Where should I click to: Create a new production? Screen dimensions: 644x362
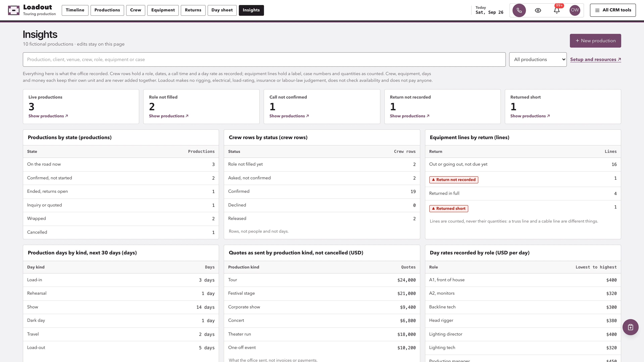pyautogui.click(x=595, y=41)
